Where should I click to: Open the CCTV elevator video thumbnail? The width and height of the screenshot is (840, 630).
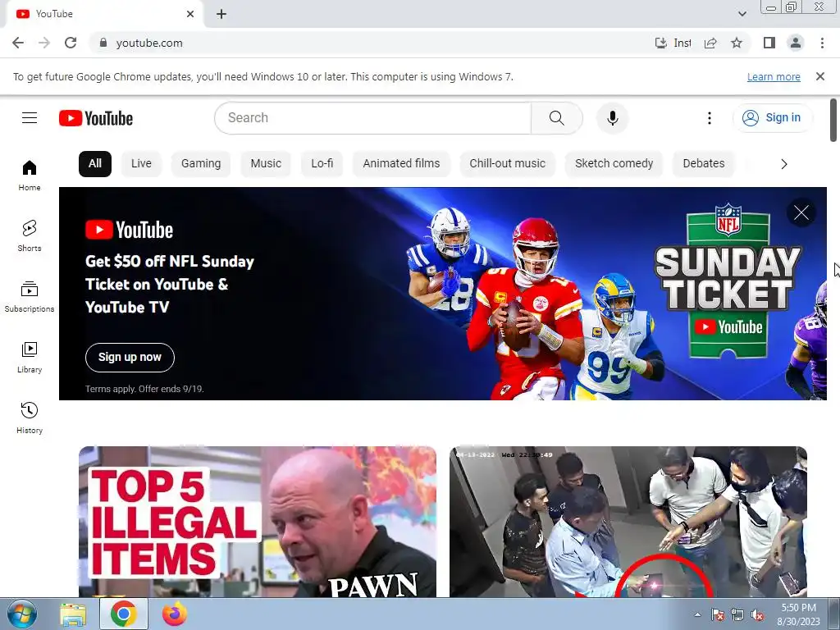point(628,522)
